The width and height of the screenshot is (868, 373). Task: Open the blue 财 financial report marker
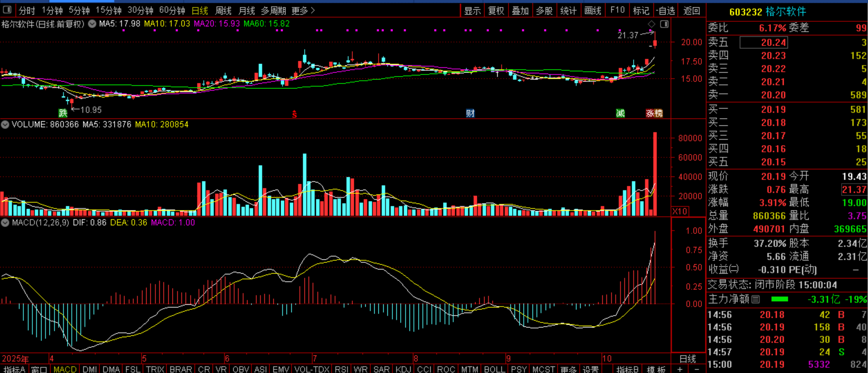tap(470, 113)
